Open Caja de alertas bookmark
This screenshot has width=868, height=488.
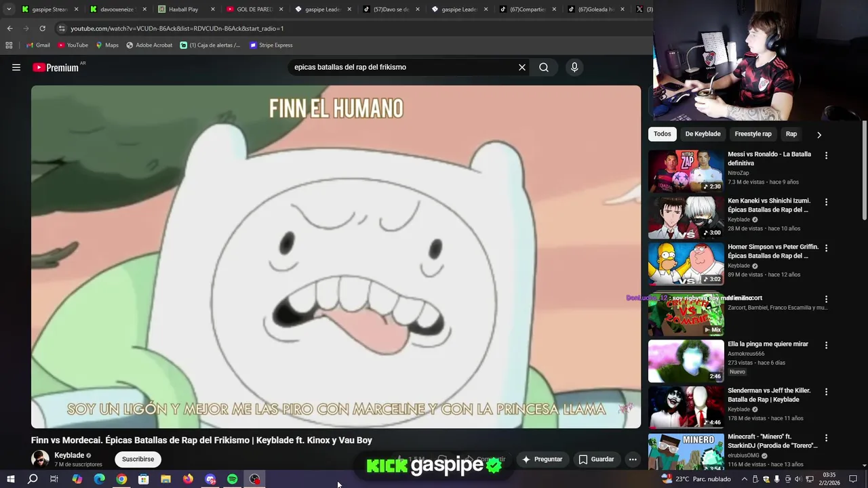click(x=210, y=45)
